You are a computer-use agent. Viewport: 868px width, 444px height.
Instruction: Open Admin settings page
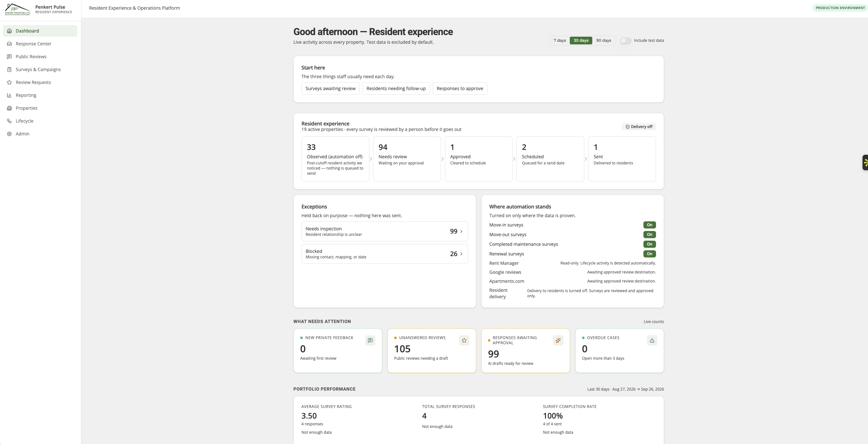40,134
